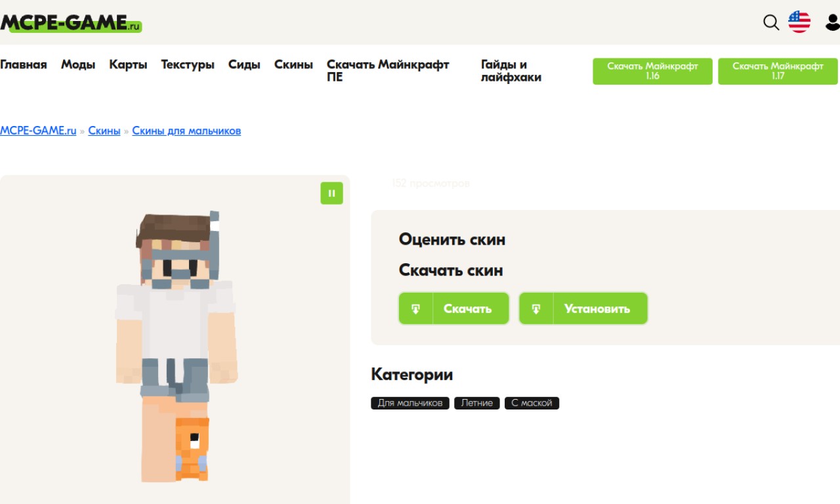Open the Моды menu item
The image size is (840, 504).
[x=78, y=64]
